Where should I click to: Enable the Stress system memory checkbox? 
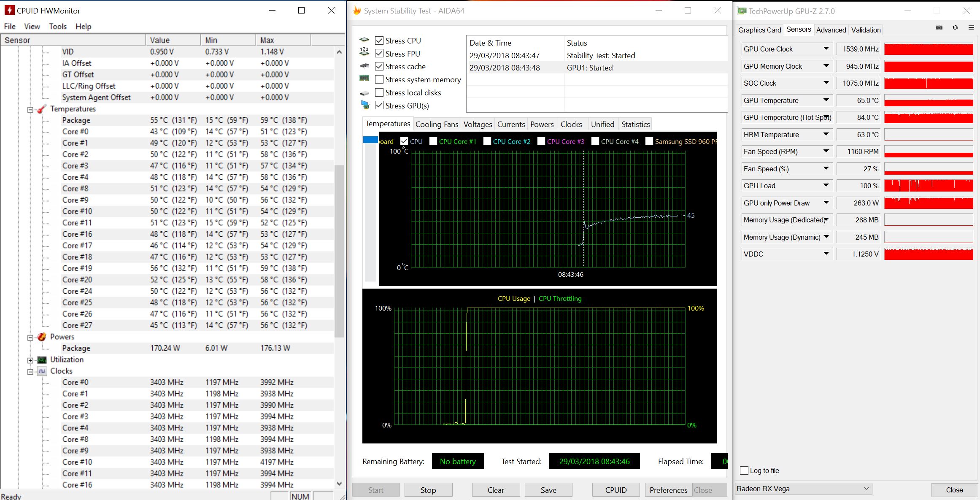click(379, 79)
